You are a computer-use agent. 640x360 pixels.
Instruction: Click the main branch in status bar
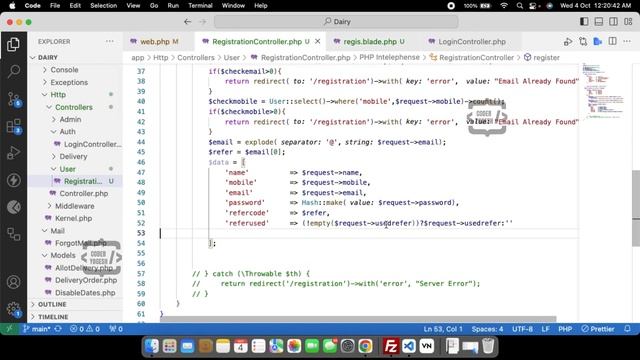37,329
